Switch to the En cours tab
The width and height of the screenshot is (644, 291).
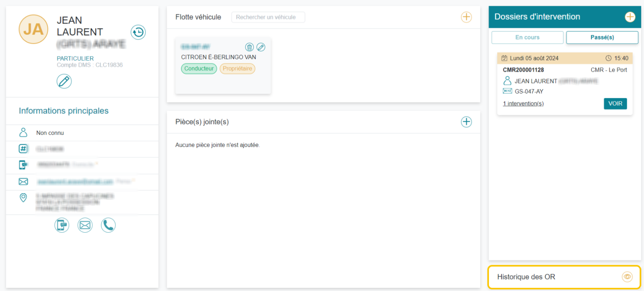[x=527, y=37]
